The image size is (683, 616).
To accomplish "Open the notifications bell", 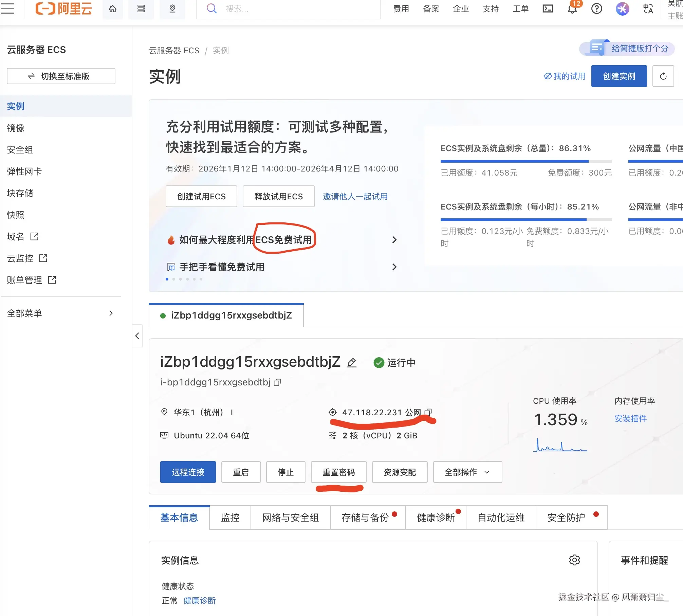I will click(572, 9).
